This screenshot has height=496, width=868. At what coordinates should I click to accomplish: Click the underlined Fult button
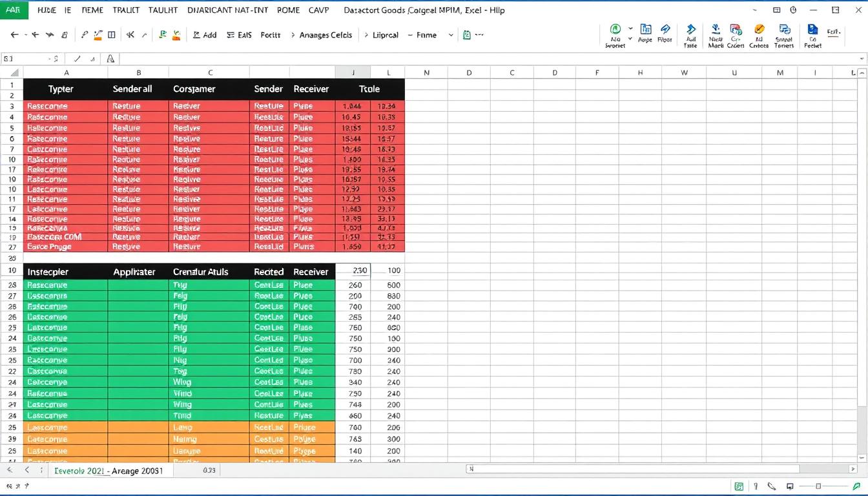(834, 32)
